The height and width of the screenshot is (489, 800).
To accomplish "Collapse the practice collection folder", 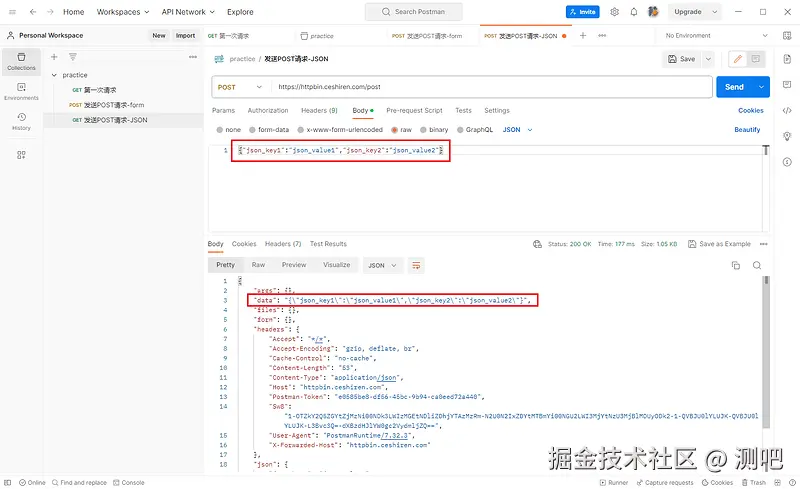I will (x=54, y=75).
